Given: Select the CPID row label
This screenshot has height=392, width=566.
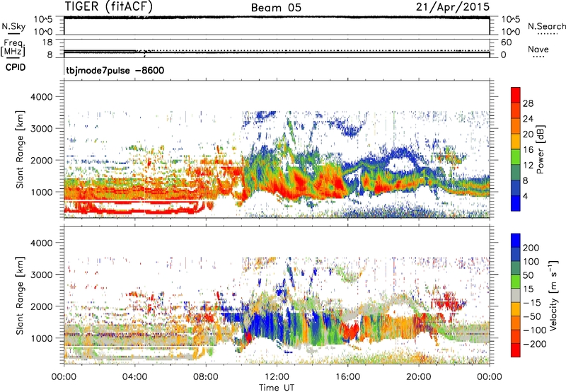Looking at the screenshot, I should (x=16, y=67).
